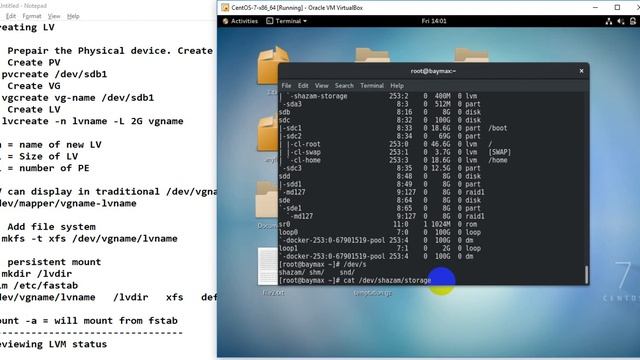Maximize the VirtualBox window
Image resolution: width=640 pixels, height=360 pixels.
click(x=617, y=7)
